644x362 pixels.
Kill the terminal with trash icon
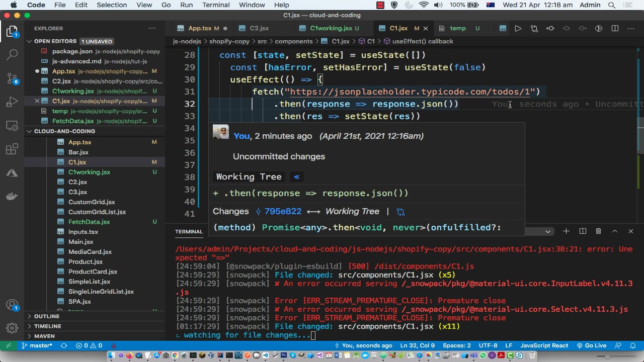(x=598, y=231)
